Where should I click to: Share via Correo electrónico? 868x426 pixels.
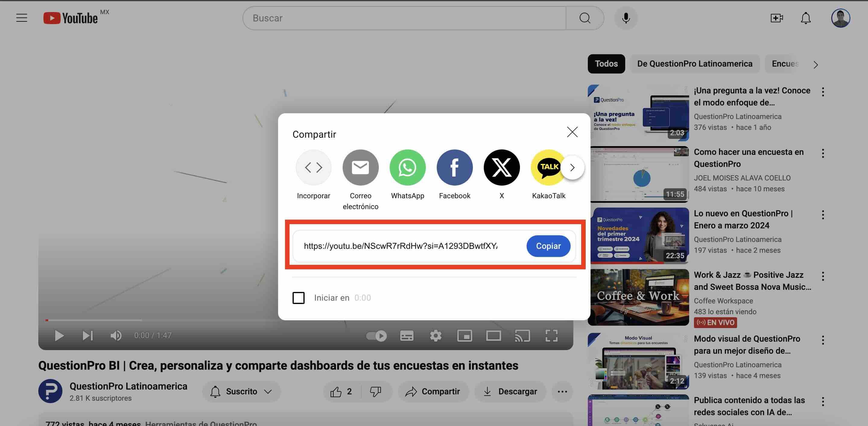click(x=360, y=180)
